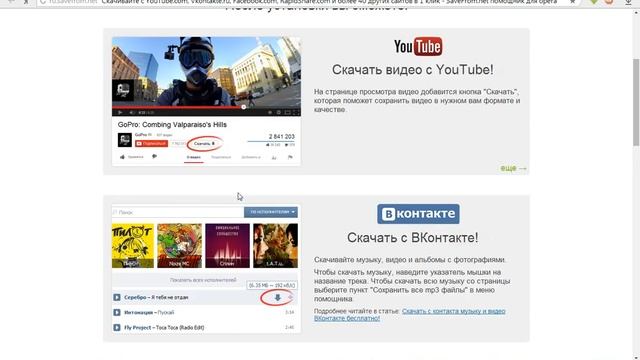Click the fullscreen icon in the video player bar
Screen dimensions: 640x360
[296, 112]
